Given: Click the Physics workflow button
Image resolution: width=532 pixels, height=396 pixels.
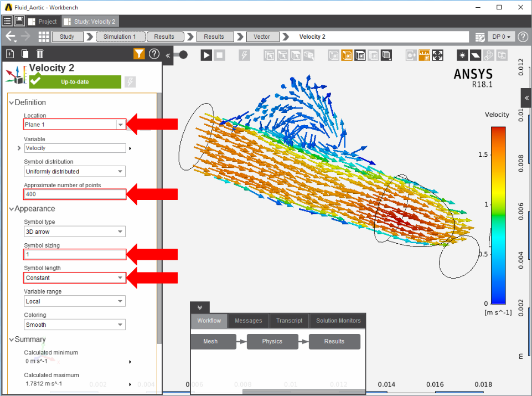Looking at the screenshot, I should 272,341.
